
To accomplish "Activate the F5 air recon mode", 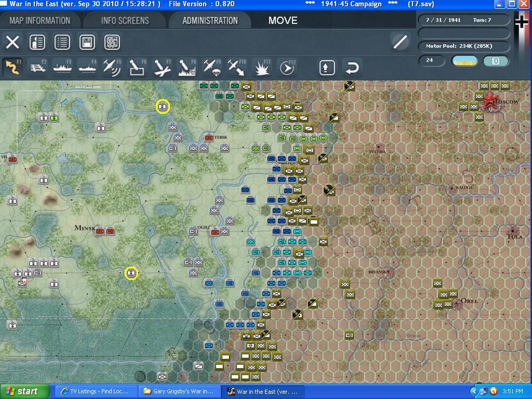I will click(112, 67).
